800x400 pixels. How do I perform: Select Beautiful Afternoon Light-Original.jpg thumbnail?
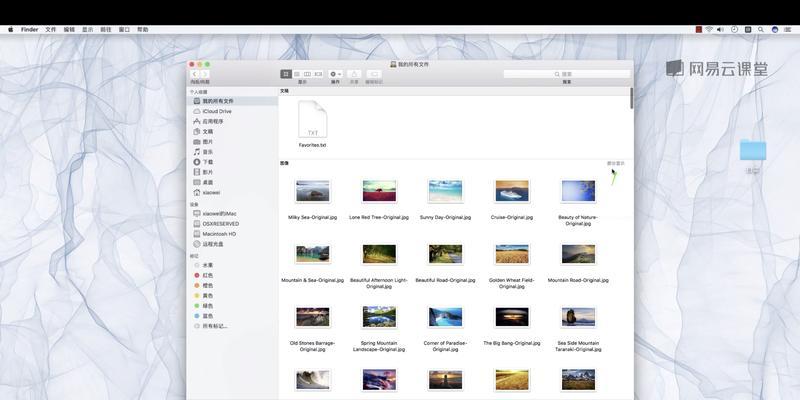coord(379,254)
